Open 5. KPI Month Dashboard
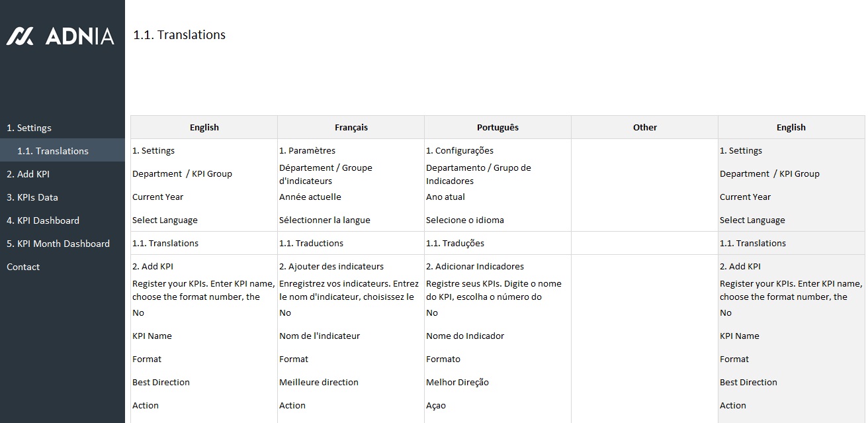This screenshot has width=868, height=423. tap(58, 244)
